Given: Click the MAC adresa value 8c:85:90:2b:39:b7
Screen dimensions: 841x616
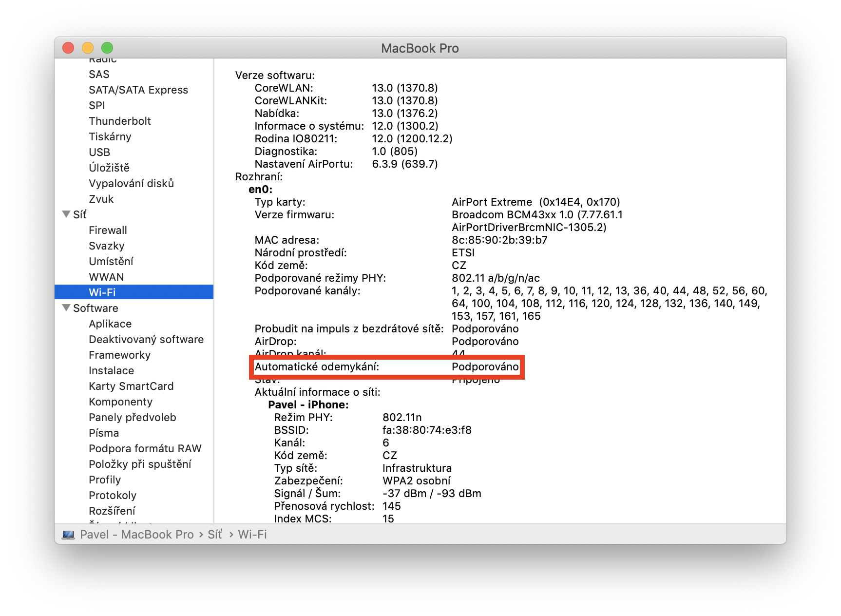Looking at the screenshot, I should pos(499,240).
